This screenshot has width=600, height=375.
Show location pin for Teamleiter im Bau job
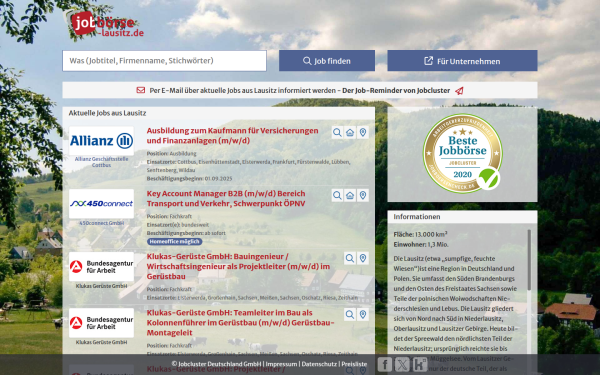coord(363,314)
